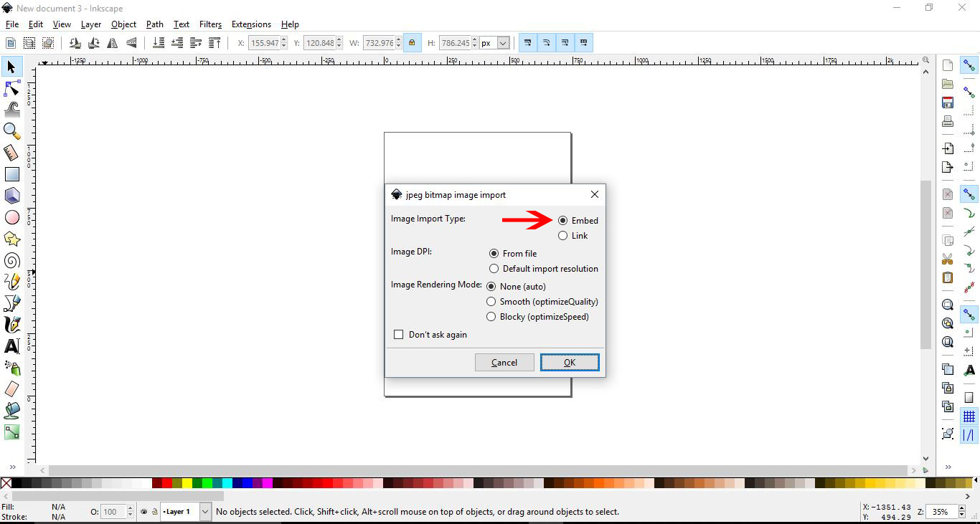The width and height of the screenshot is (980, 524).
Task: Activate the Node edit tool
Action: [x=11, y=88]
